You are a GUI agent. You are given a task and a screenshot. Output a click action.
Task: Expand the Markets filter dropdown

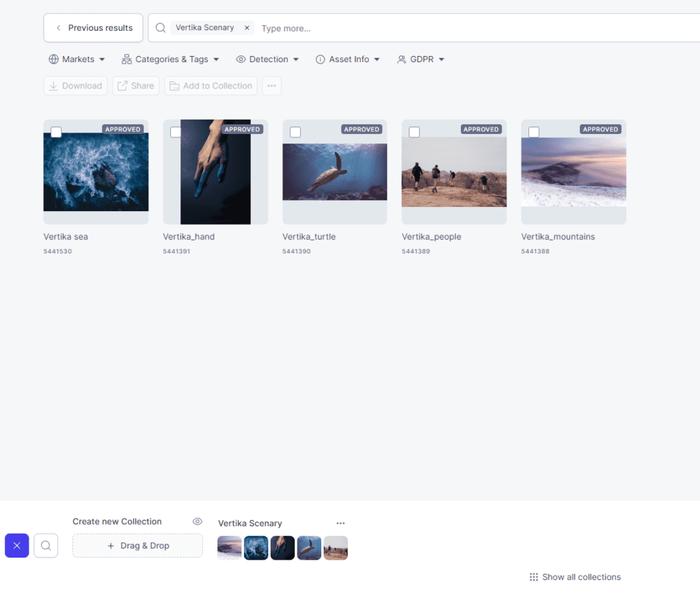[77, 59]
